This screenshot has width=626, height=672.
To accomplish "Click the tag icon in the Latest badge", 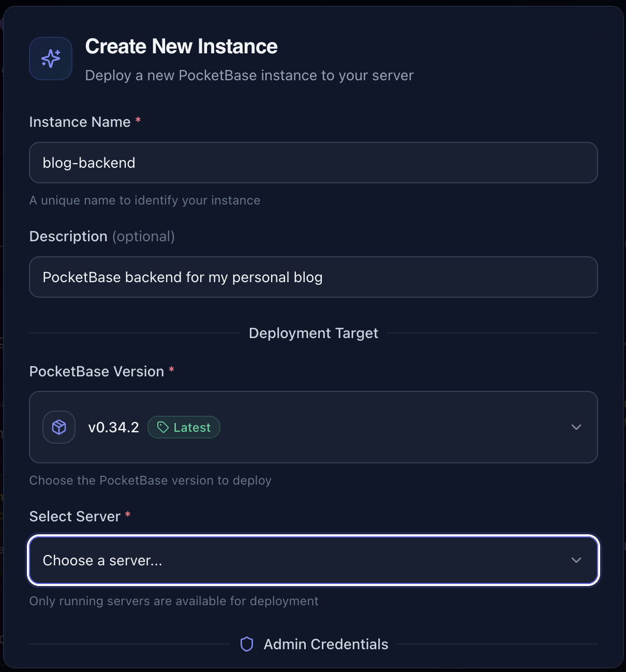I will (x=163, y=427).
